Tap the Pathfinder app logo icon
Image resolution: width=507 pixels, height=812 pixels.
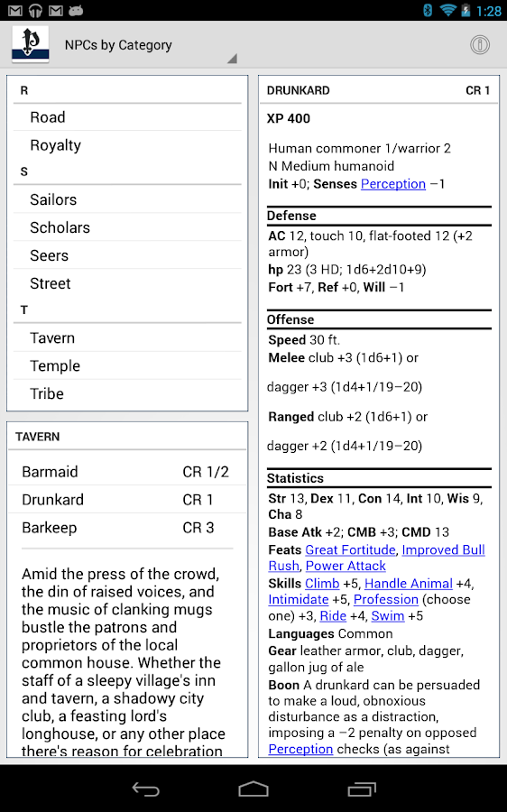click(30, 44)
